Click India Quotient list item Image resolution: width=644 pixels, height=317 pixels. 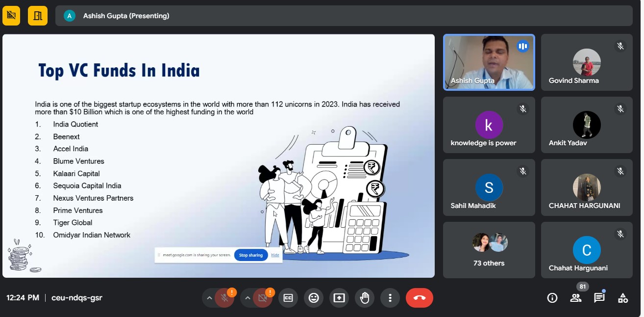point(75,124)
